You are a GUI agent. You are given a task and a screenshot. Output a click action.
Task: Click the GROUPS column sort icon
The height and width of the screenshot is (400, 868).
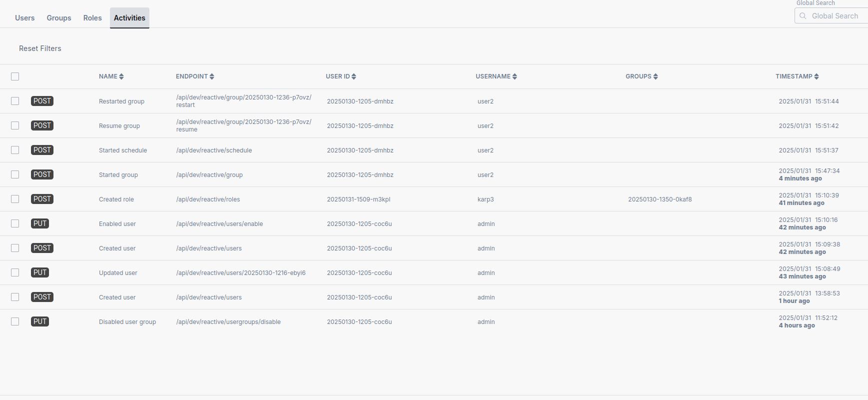[x=656, y=76]
